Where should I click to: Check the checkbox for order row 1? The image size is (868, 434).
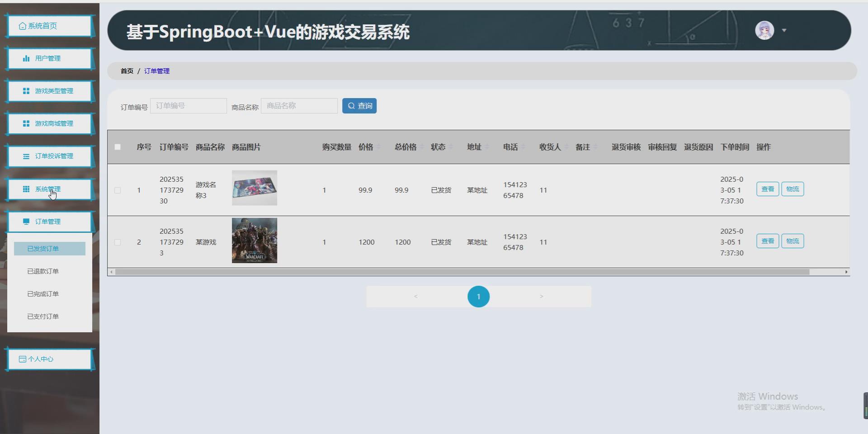click(x=118, y=190)
